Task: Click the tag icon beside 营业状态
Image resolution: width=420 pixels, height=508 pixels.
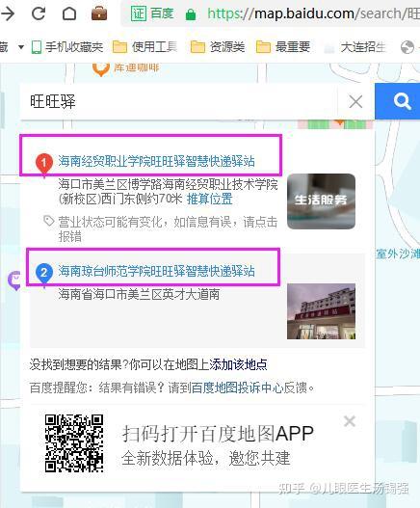Action: [49, 221]
